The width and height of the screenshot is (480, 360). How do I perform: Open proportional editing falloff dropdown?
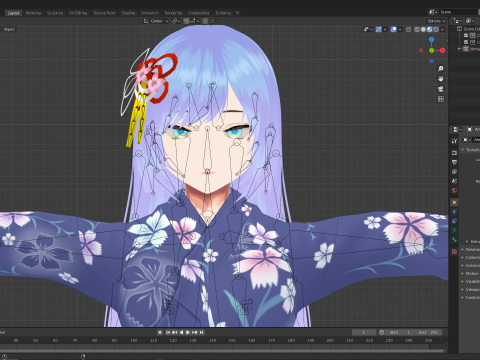pos(213,21)
